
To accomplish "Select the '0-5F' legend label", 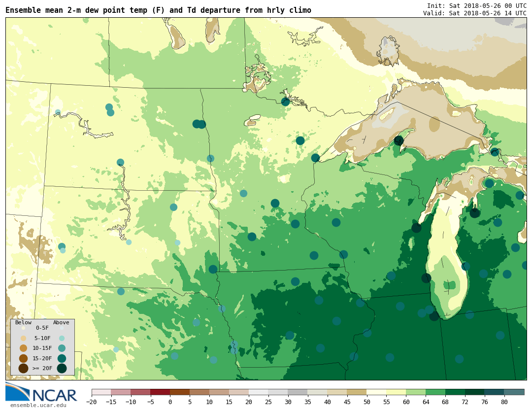I will (42, 328).
